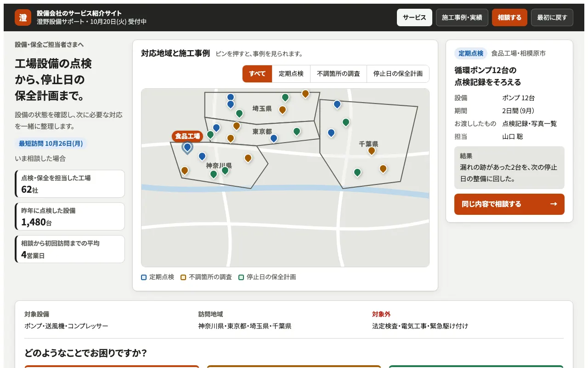This screenshot has width=588, height=368.
Task: Click the 62社 stat card
Action: [x=70, y=184]
